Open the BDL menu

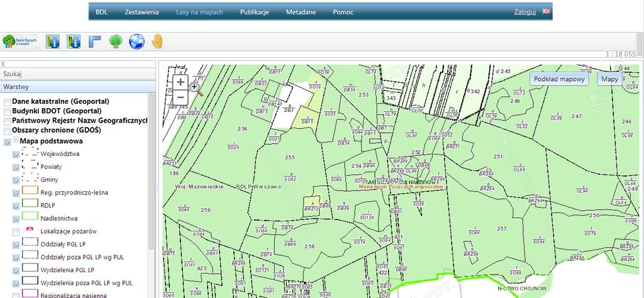pos(101,12)
